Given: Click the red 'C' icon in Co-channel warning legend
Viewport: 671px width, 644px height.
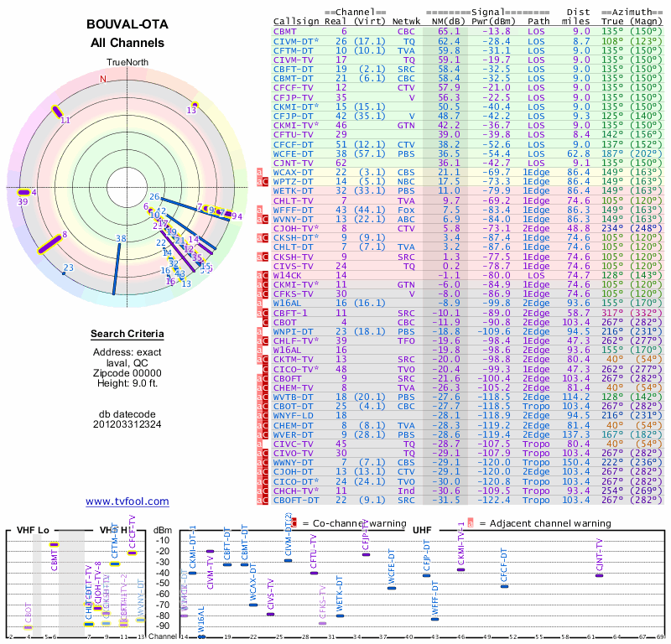Looking at the screenshot, I should 294,523.
